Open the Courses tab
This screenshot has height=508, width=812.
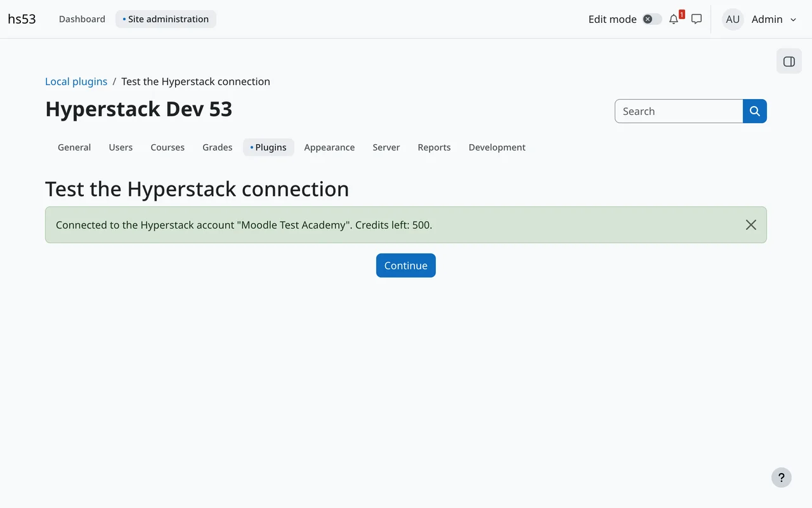click(x=167, y=147)
